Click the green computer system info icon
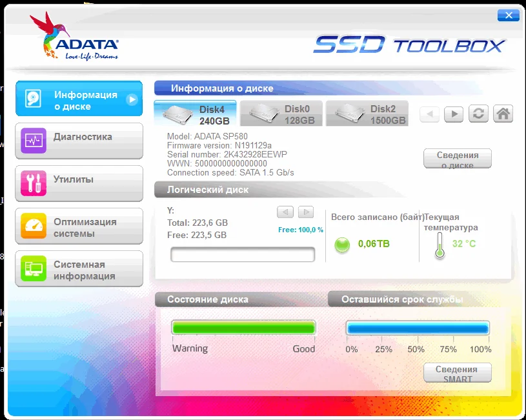 pos(34,268)
